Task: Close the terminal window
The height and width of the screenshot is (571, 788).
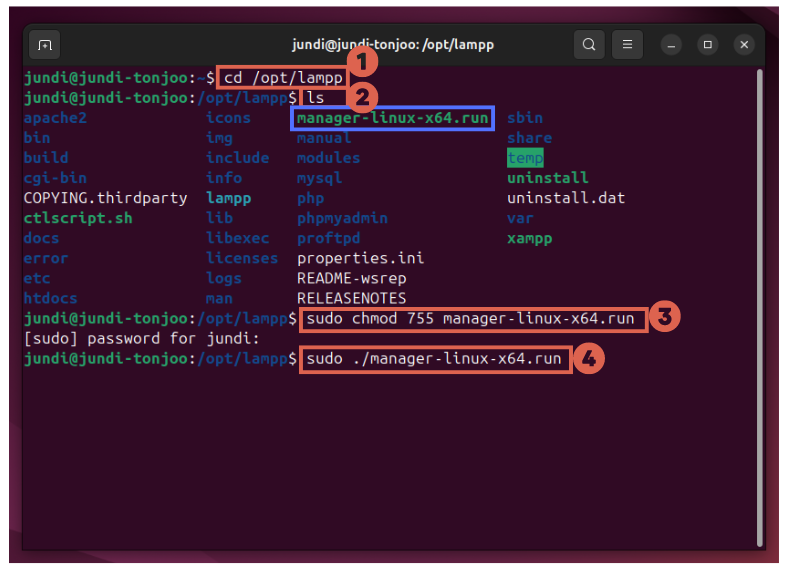Action: tap(744, 45)
